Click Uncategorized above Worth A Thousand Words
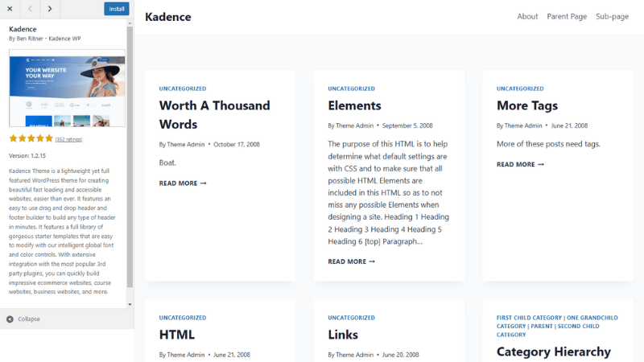Screen dimensions: 644x362 (x=183, y=88)
